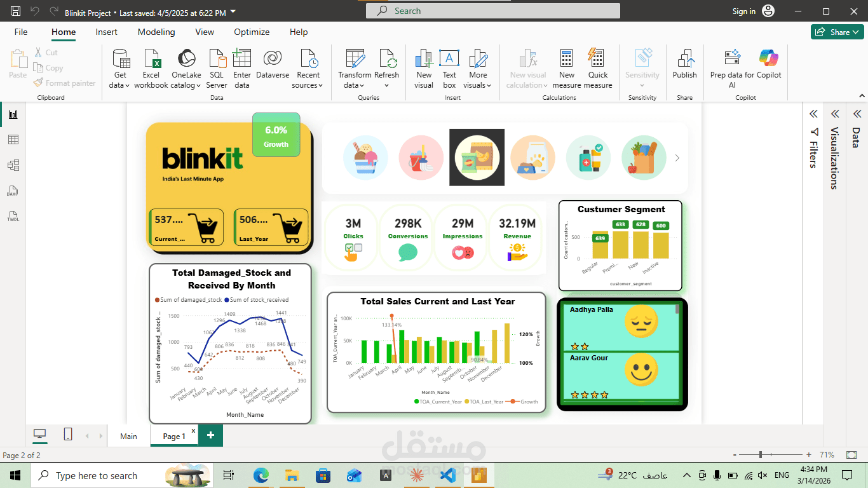Fit the report page to window
The image size is (868, 488).
pyautogui.click(x=851, y=455)
